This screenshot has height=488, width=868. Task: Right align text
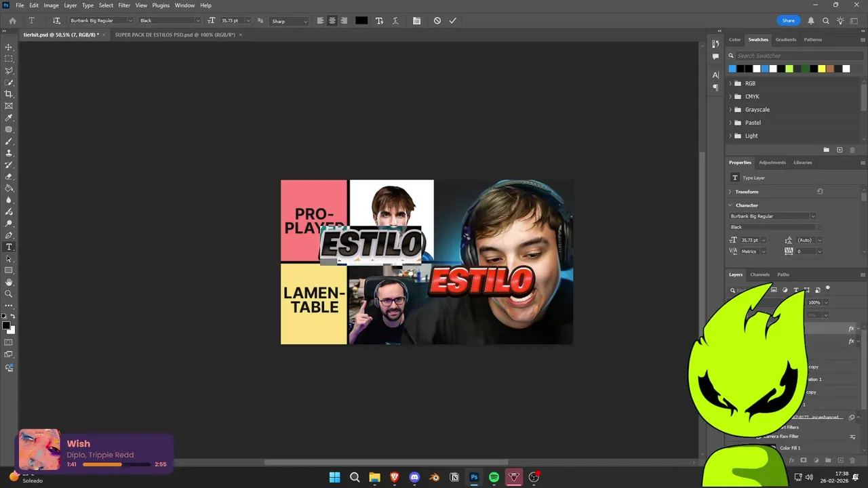pos(344,21)
